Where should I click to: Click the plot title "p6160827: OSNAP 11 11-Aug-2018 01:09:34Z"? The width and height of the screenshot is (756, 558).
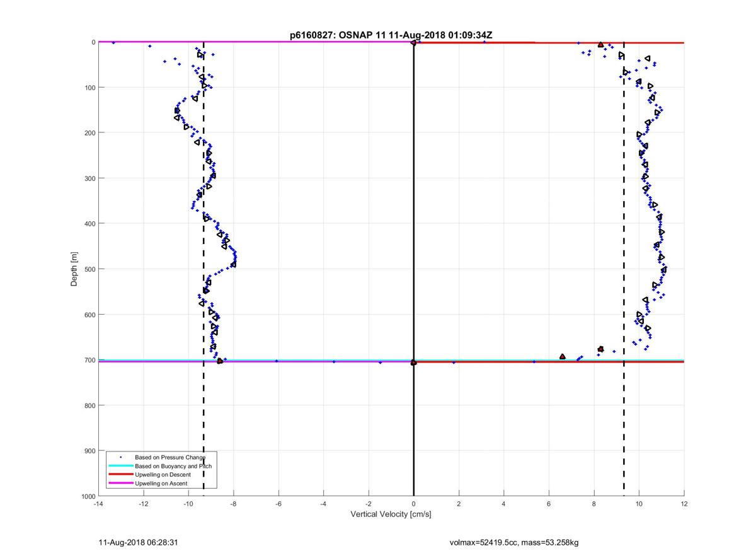pyautogui.click(x=391, y=35)
